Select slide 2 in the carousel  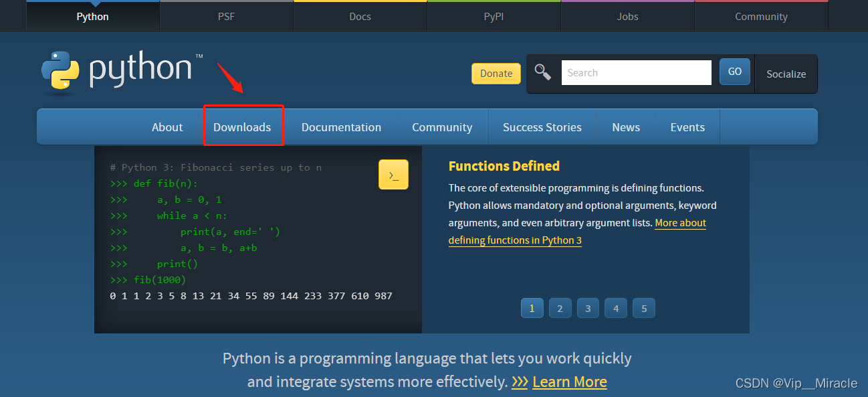point(560,308)
